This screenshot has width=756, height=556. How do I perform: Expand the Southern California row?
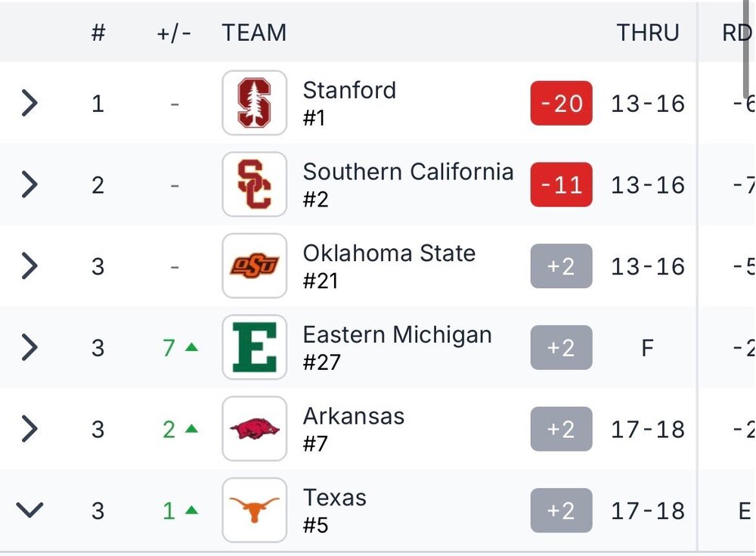pyautogui.click(x=29, y=185)
